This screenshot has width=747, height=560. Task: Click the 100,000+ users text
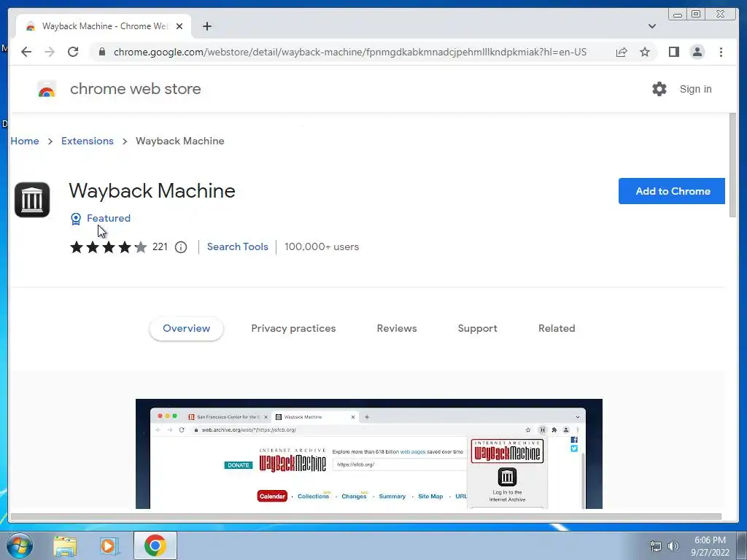(322, 246)
